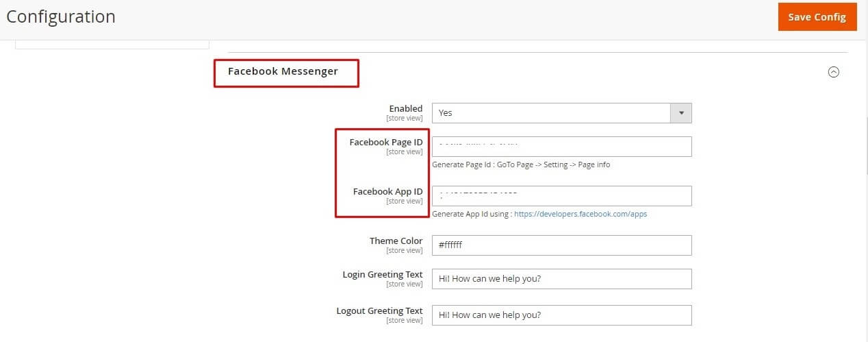This screenshot has width=868, height=342.
Task: Click the Facebook Messenger section heading
Action: pos(283,71)
